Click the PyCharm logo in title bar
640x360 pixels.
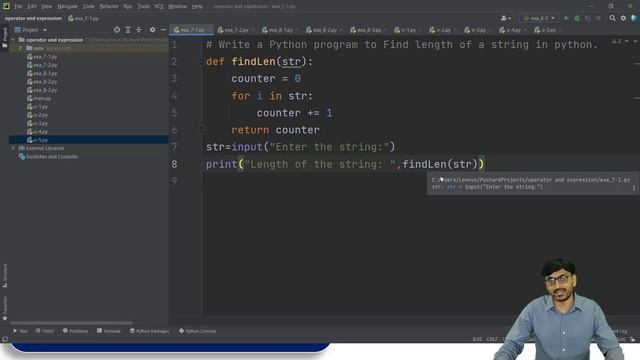click(6, 6)
